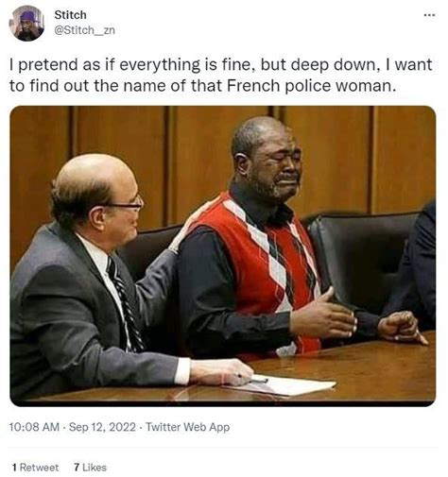Select the tweet line starting "I pretend"
448x477 pixels.
point(221,64)
